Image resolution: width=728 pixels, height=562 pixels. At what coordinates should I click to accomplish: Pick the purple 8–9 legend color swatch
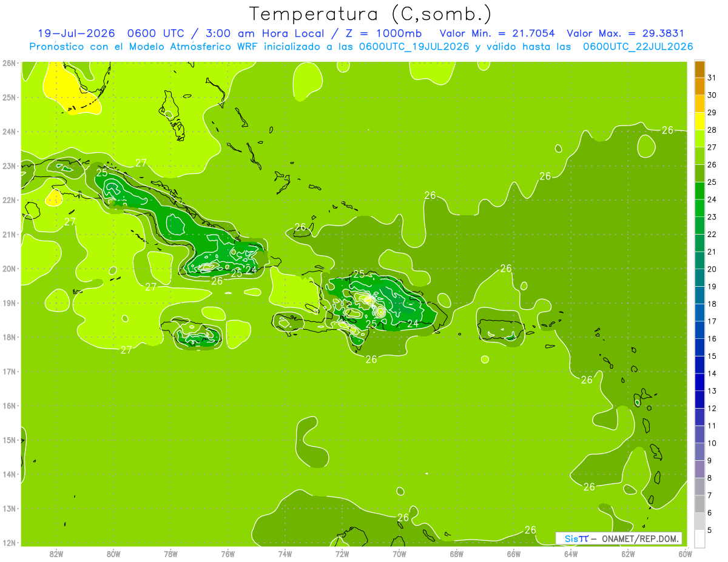pos(699,469)
